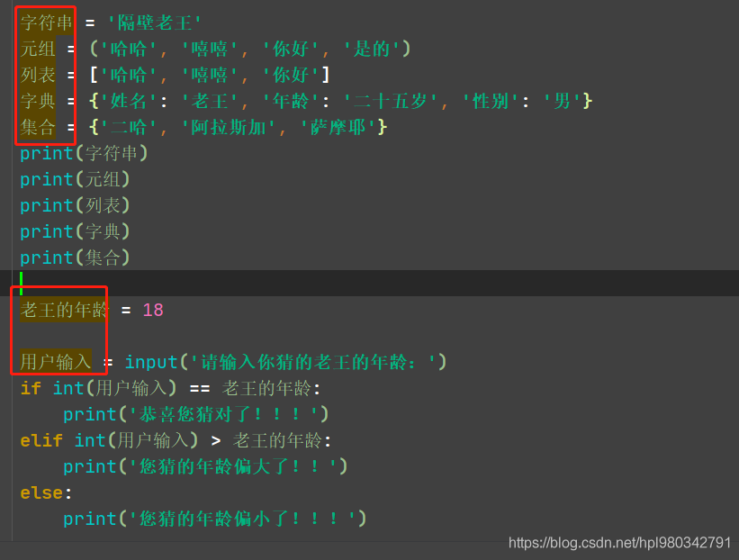This screenshot has width=739, height=560.
Task: Click the print(元组) line
Action: (75, 179)
